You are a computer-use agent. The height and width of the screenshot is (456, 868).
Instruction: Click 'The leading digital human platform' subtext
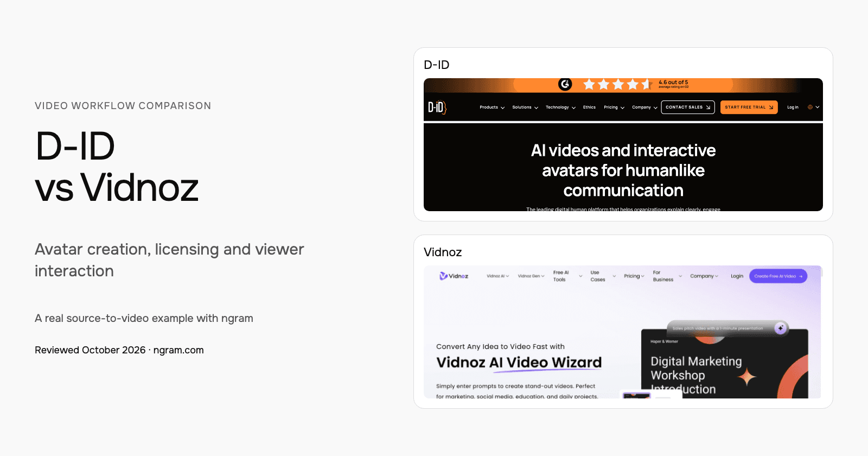(623, 209)
